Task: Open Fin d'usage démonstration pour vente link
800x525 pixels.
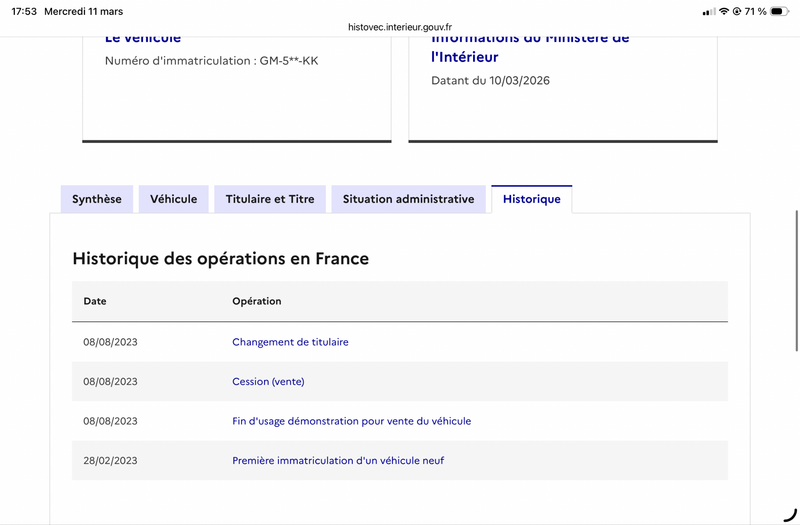Action: click(x=352, y=421)
